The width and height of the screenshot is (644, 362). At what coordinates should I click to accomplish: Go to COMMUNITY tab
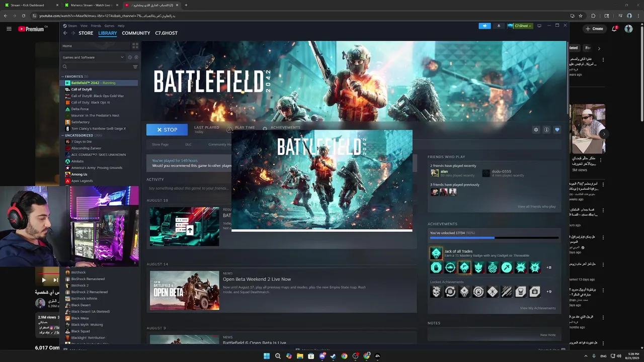[x=136, y=33]
